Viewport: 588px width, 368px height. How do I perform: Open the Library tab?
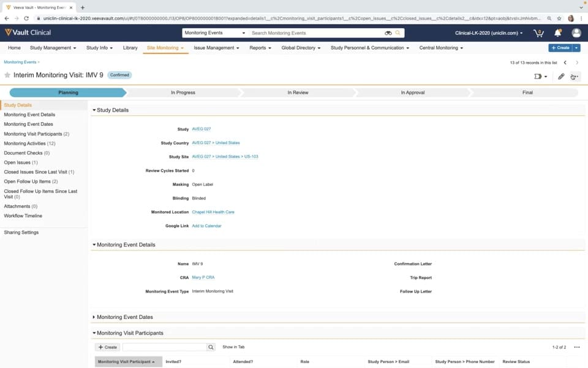[130, 48]
